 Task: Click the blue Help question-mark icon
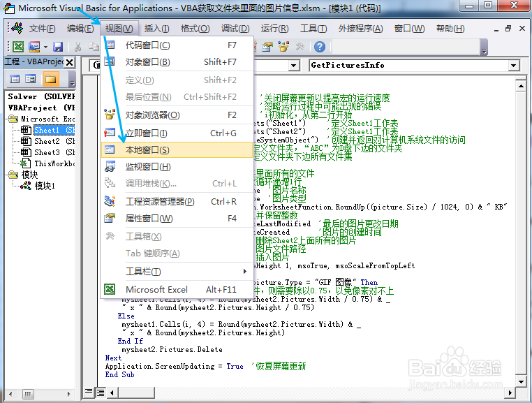(319, 47)
